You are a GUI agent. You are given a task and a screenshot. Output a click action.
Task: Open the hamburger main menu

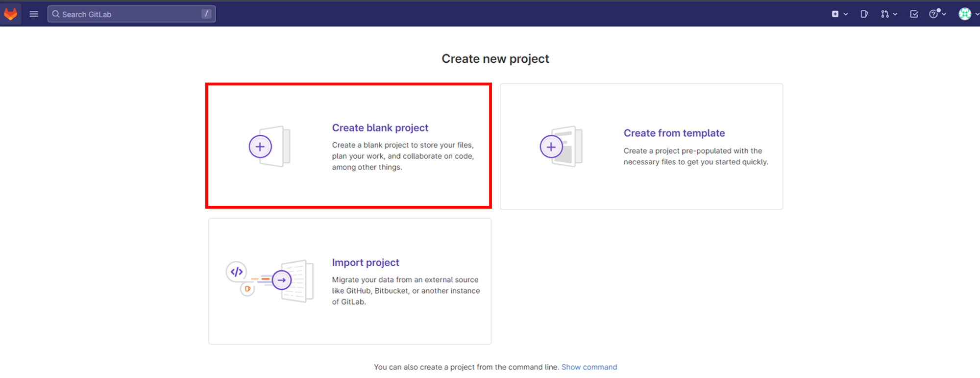34,14
